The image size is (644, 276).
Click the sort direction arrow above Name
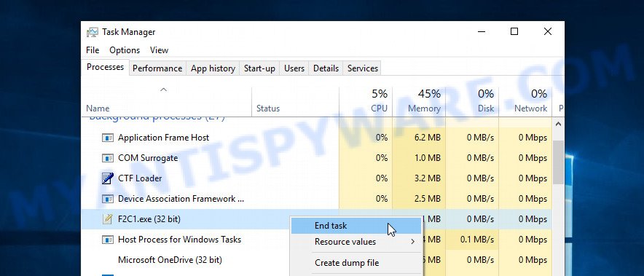point(163,90)
